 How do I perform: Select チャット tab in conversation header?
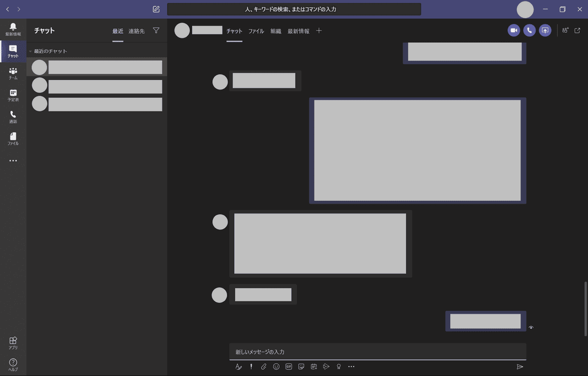tap(234, 31)
